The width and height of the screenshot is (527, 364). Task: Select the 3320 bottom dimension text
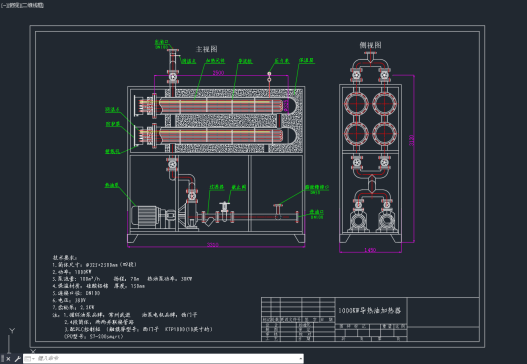pos(212,245)
